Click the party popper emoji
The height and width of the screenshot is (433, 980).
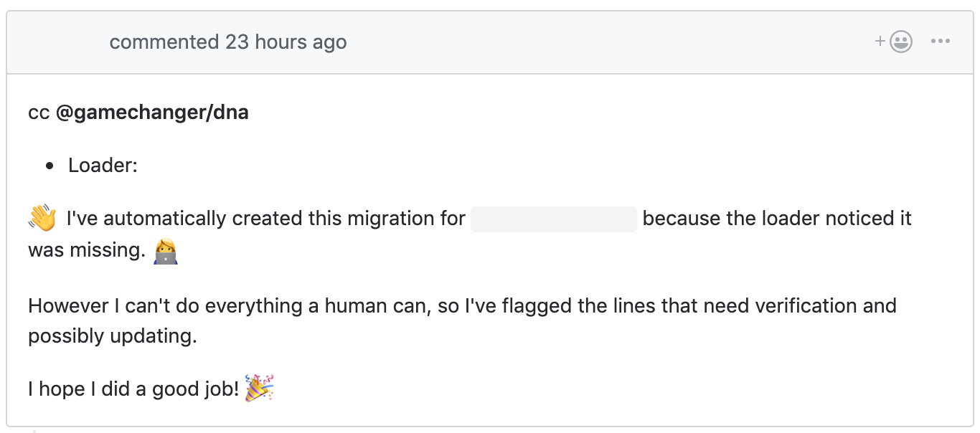[x=259, y=388]
